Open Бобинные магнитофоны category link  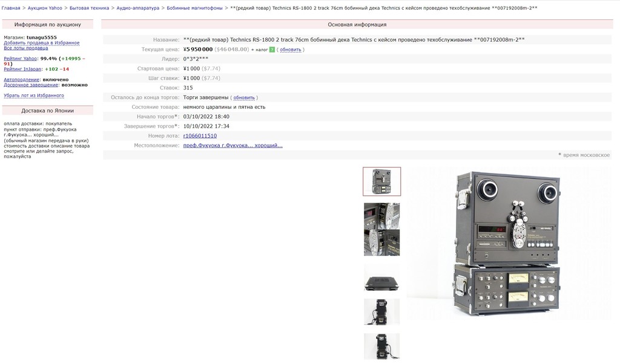[x=195, y=8]
